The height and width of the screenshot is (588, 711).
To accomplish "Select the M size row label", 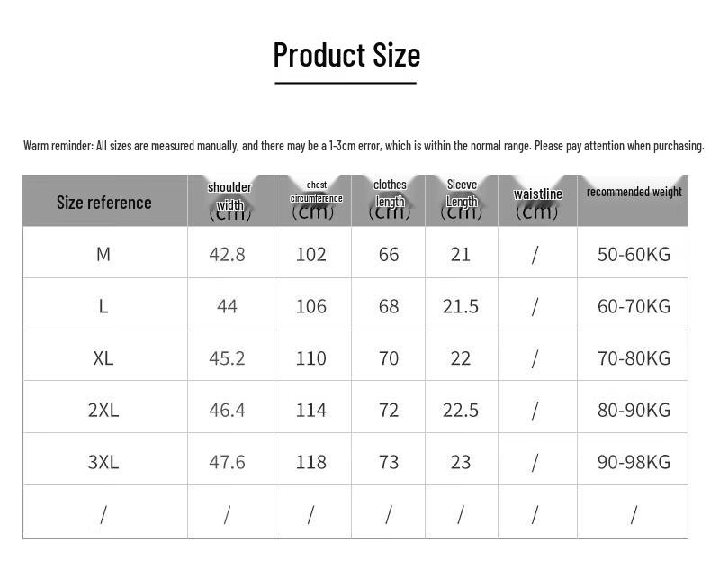I will 103,254.
